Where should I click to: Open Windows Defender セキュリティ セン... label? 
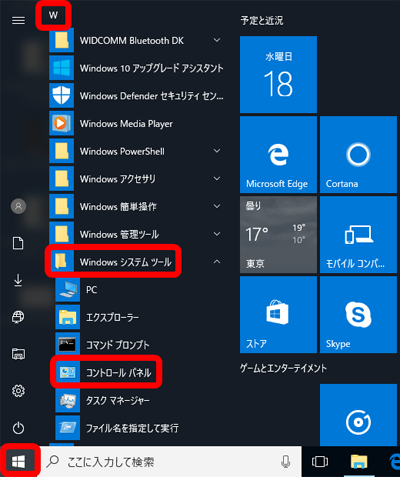[152, 96]
